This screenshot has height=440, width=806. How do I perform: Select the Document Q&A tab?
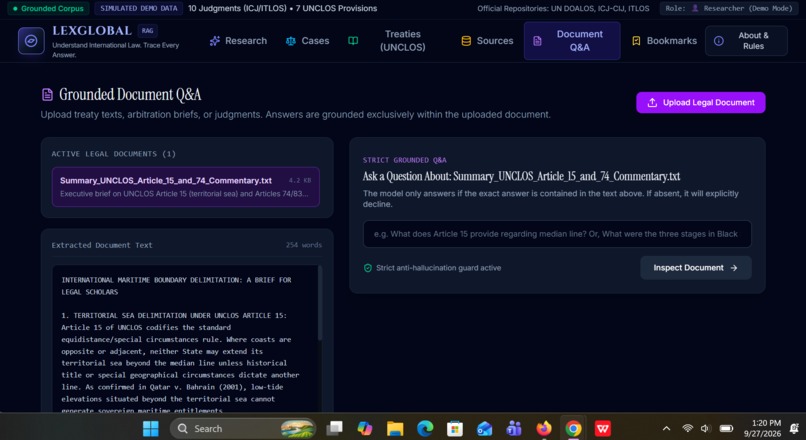pyautogui.click(x=572, y=41)
